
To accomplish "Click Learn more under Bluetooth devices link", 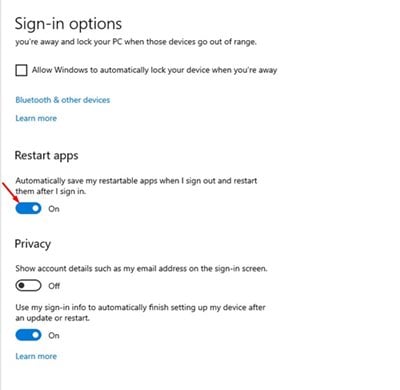I will tap(36, 118).
